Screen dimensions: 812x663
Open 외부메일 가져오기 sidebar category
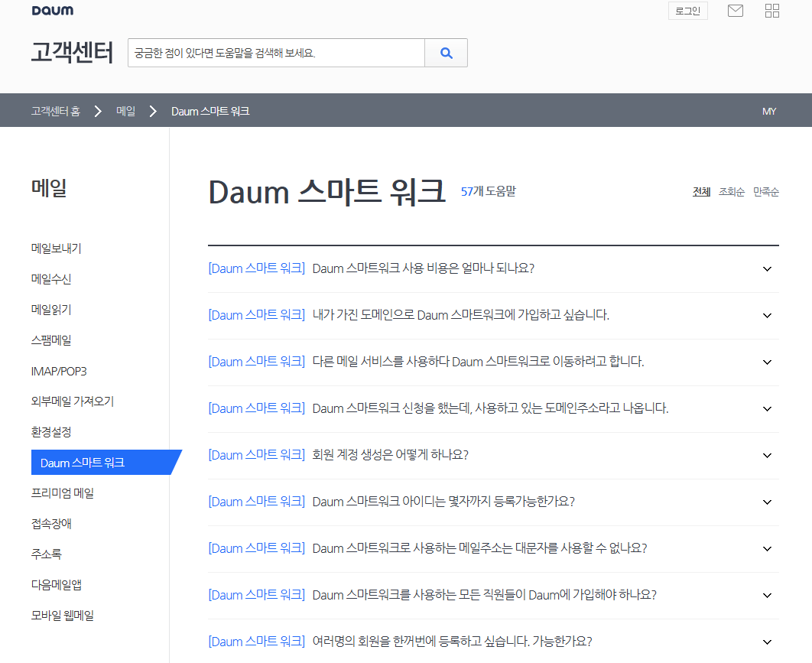(73, 401)
